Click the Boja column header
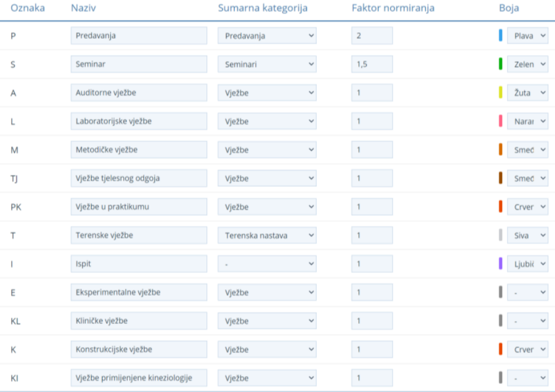The width and height of the screenshot is (555, 392). pos(509,8)
